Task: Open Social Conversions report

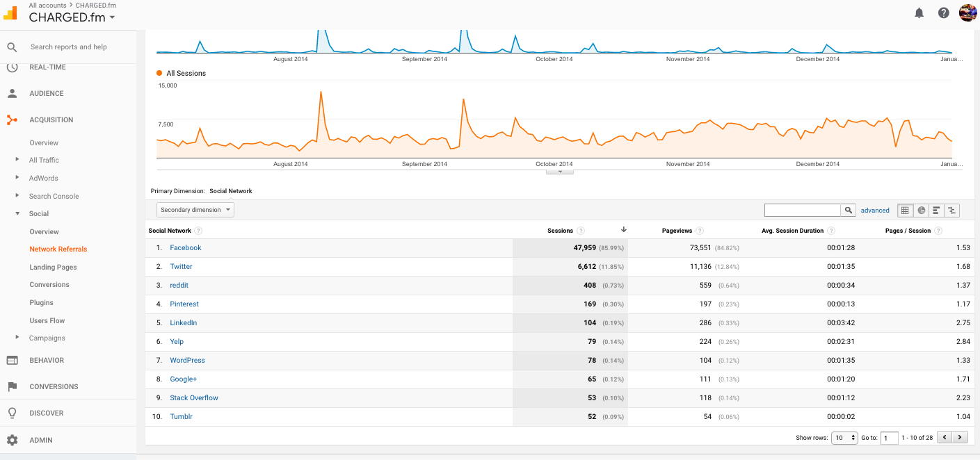Action: coord(49,285)
